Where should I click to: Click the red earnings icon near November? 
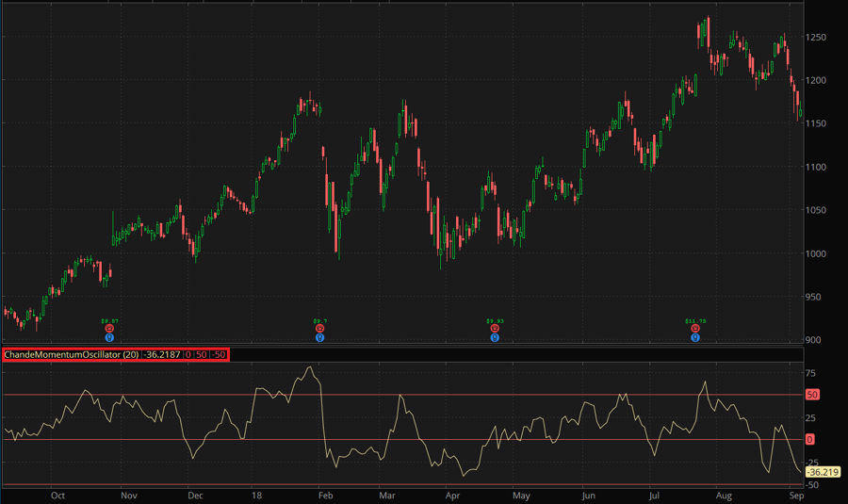(x=110, y=329)
